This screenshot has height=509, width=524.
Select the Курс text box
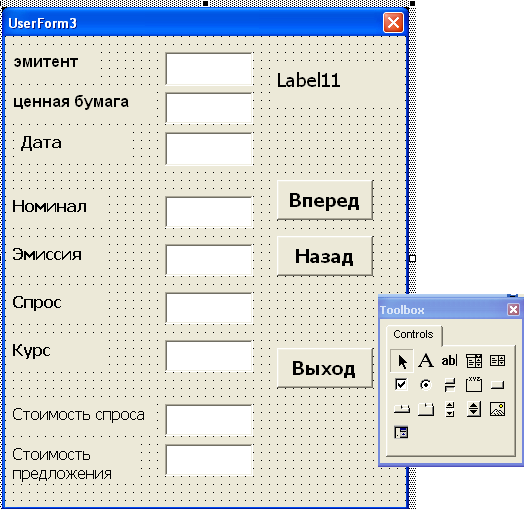point(209,356)
